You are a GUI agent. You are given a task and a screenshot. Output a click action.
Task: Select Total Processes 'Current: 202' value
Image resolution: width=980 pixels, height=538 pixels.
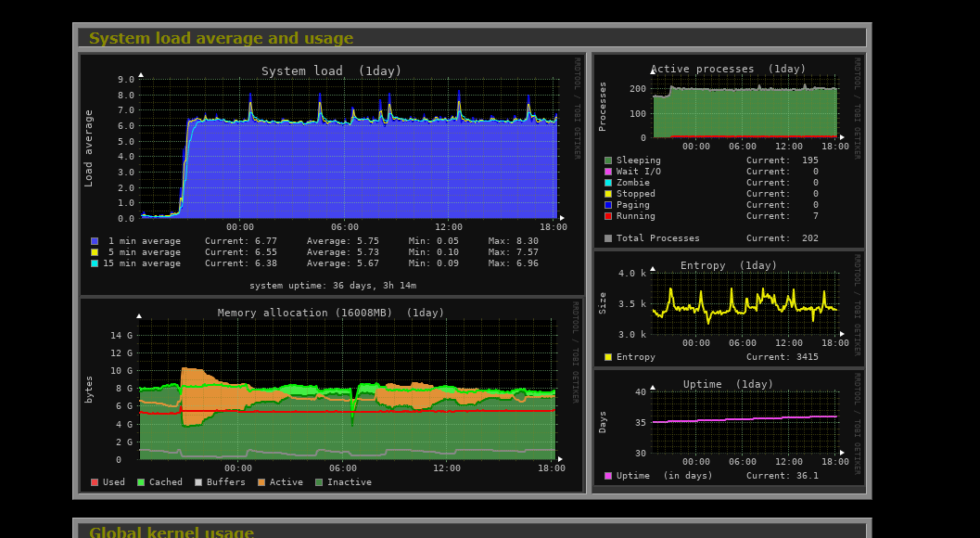coord(782,238)
